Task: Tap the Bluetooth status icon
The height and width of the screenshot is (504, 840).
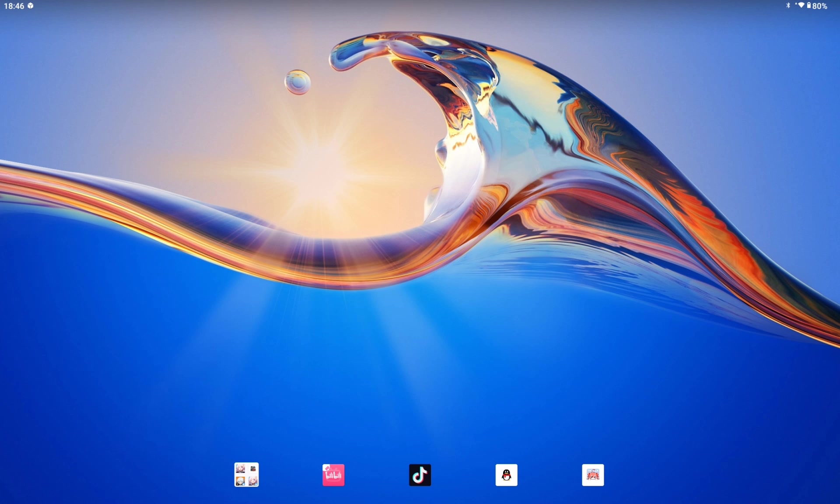Action: 788,6
